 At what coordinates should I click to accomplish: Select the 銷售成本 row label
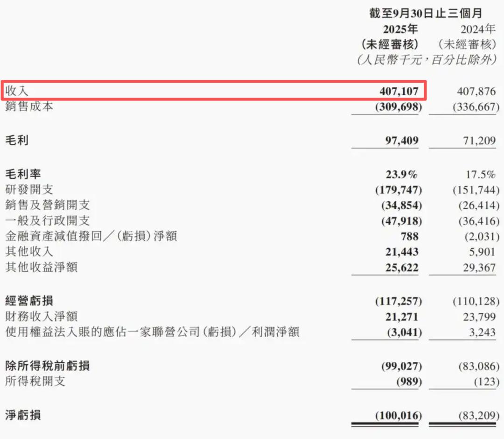[29, 106]
